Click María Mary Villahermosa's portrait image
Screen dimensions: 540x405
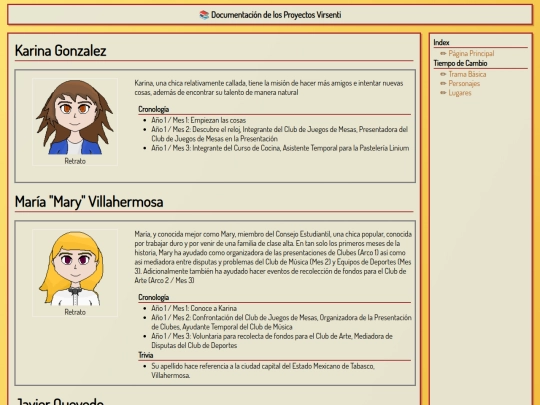(x=75, y=268)
